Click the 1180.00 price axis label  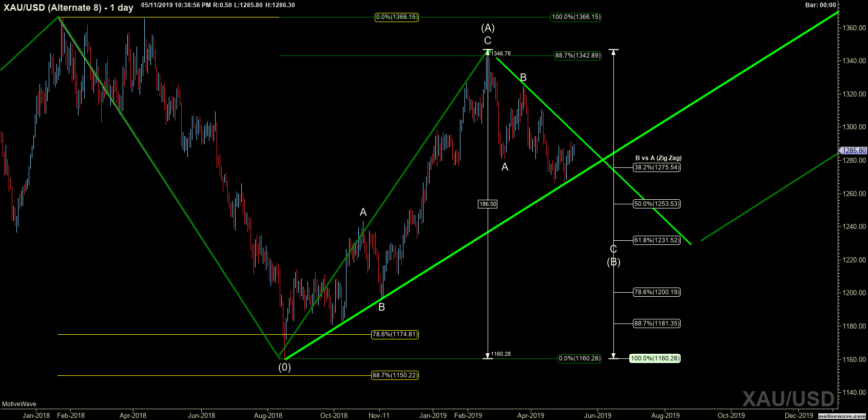[854, 327]
